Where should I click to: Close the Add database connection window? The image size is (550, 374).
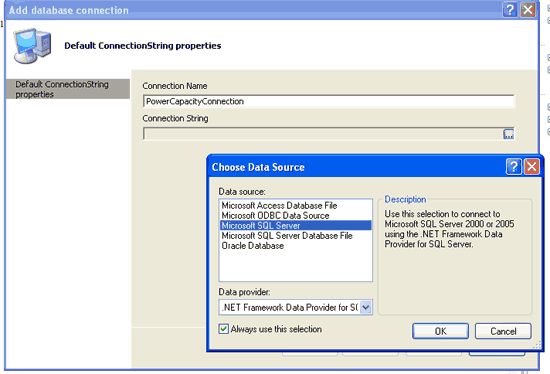point(528,9)
